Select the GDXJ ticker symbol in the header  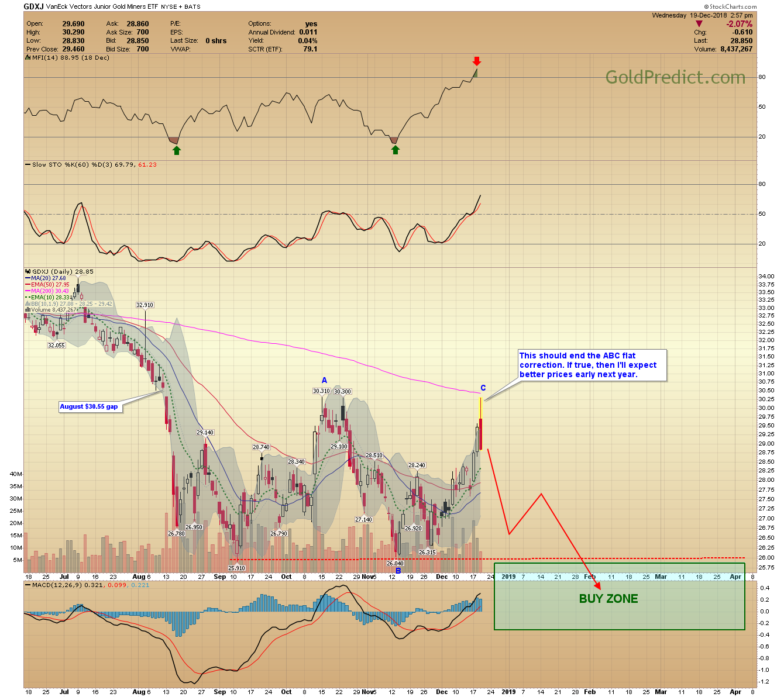coord(33,6)
